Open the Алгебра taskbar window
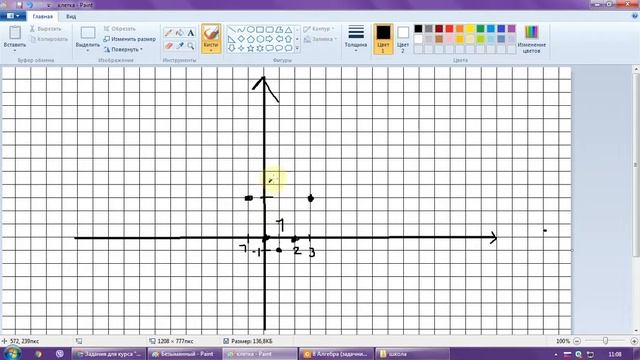 click(x=336, y=354)
